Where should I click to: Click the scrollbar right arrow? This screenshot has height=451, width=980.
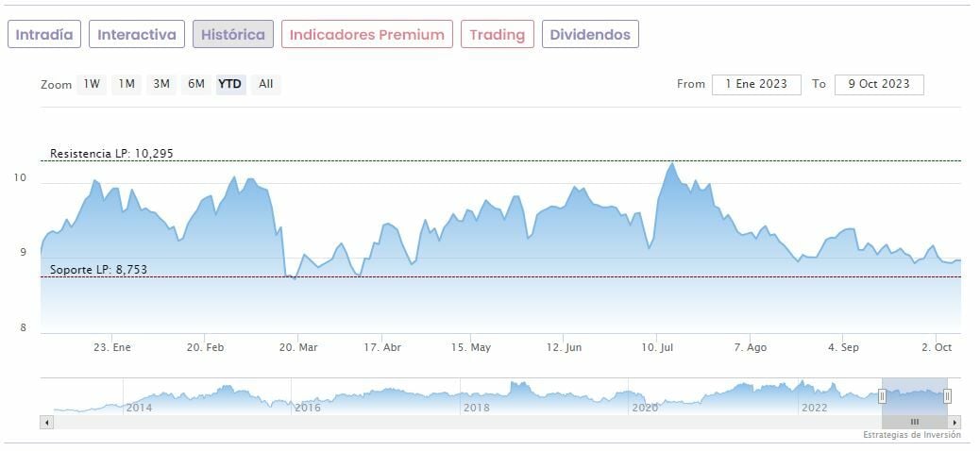click(x=955, y=422)
